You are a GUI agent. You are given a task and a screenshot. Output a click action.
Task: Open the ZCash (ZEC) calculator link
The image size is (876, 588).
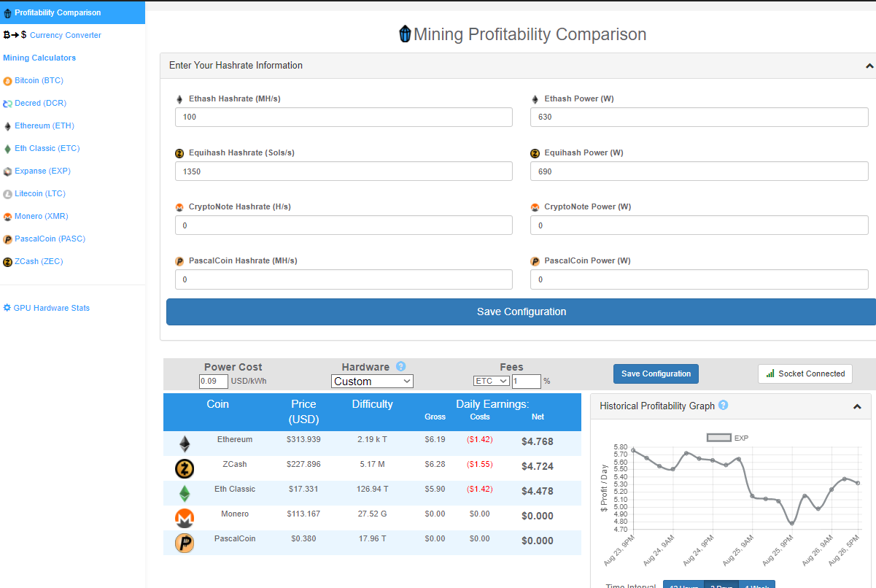(39, 261)
